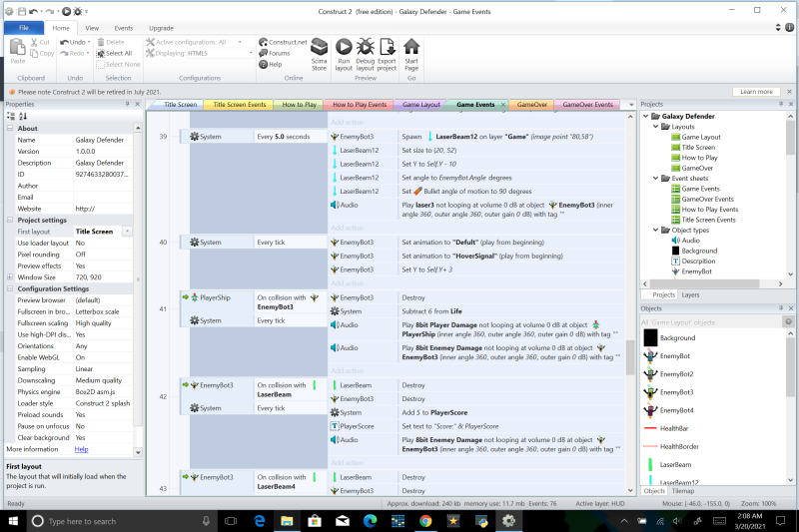Screen dimensions: 799x532
Task: Close the Game Events tab
Action: (503, 105)
